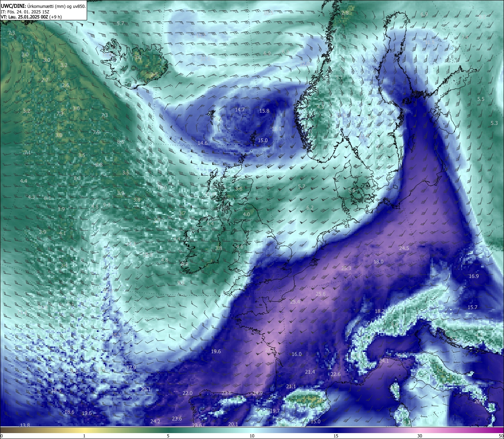This screenshot has height=439, width=504.
Task: Click the 16.0 value label
Action: click(x=296, y=354)
